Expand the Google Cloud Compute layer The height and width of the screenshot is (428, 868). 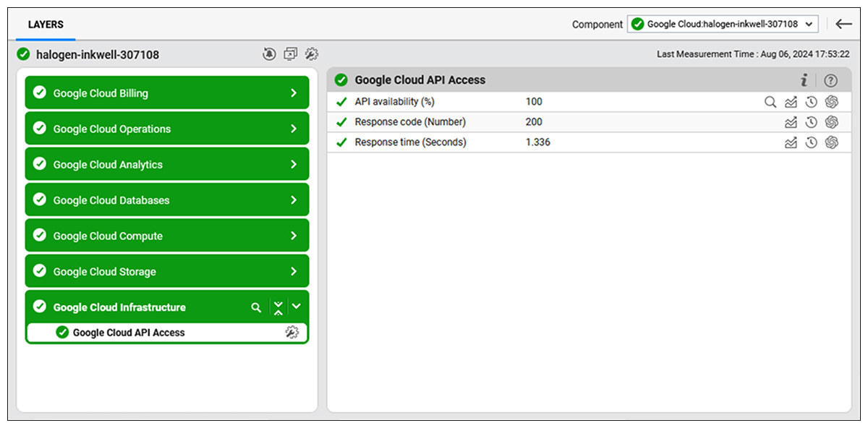tap(294, 236)
